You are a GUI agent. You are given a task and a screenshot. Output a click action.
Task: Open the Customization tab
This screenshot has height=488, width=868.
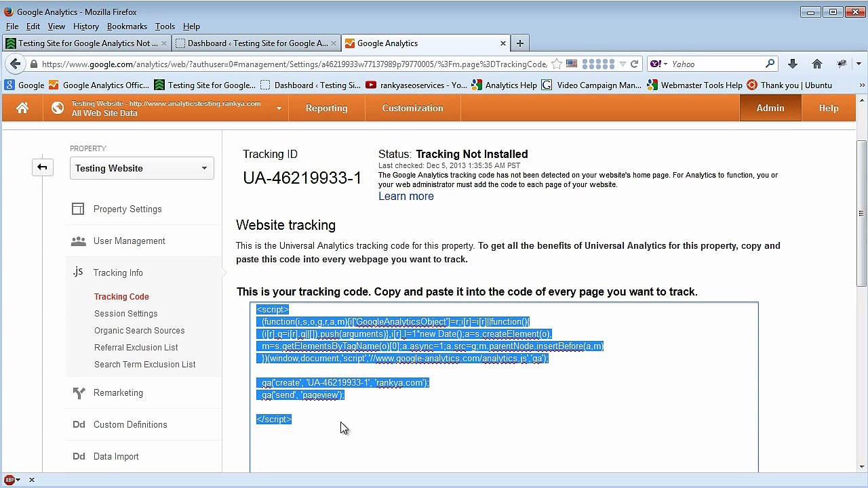(412, 108)
